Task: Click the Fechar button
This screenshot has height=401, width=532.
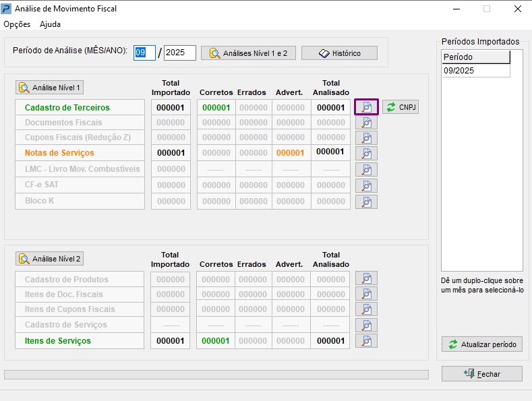Action: (481, 374)
